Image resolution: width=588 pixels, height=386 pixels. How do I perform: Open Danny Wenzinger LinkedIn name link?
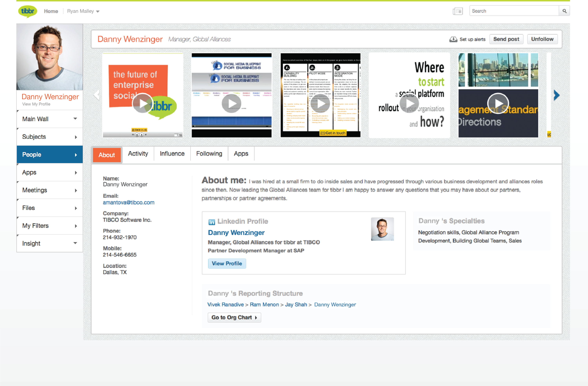[236, 233]
